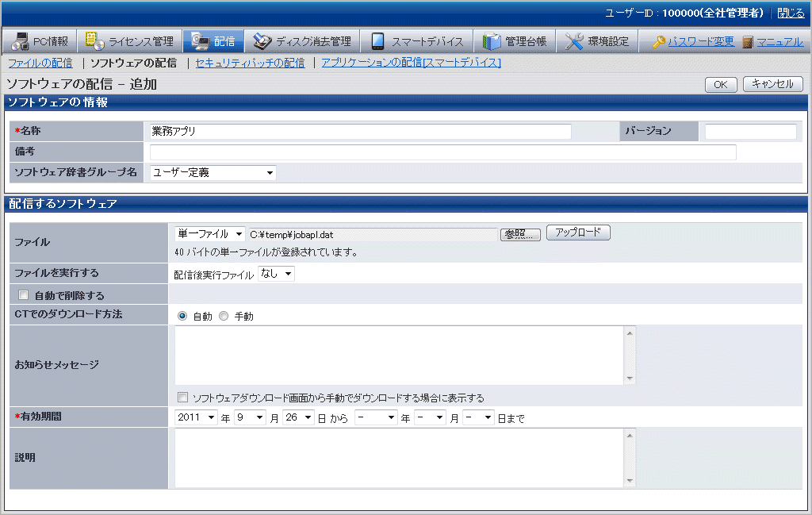Screen dimensions: 812x515
Task: Click the 名称 text field
Action: [361, 132]
